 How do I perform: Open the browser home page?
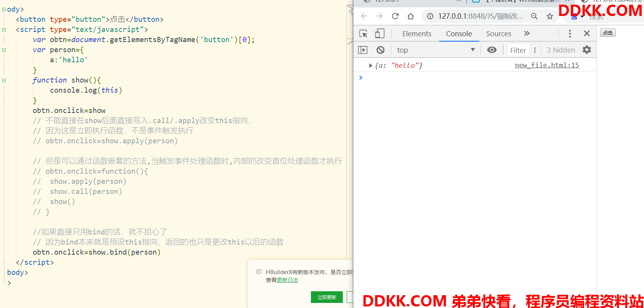tap(411, 16)
